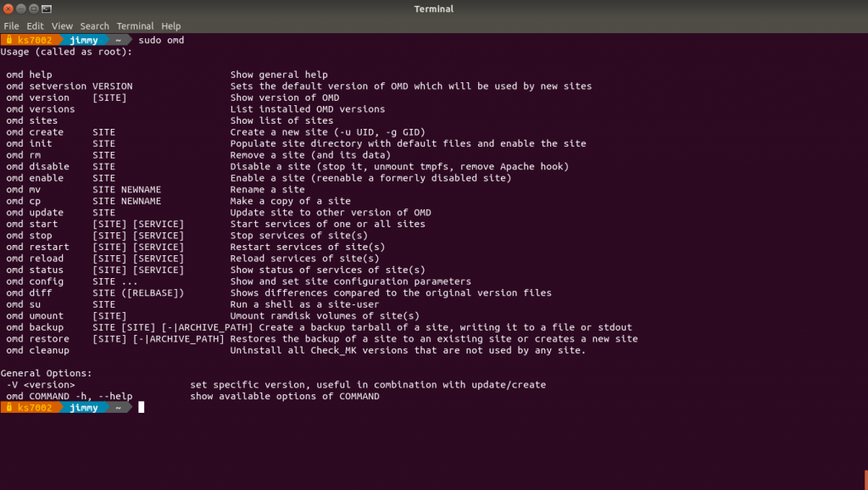Viewport: 868px width, 490px height.
Task: Click the "omd disable" command text
Action: coord(37,167)
